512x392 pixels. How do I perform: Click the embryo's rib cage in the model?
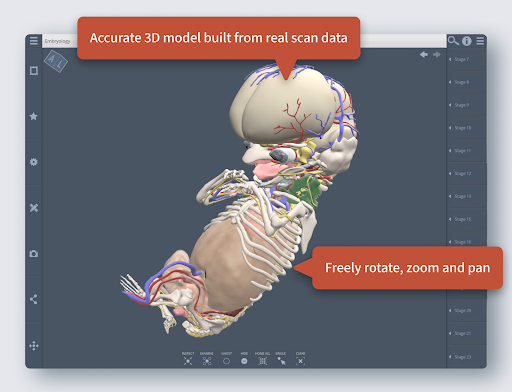pyautogui.click(x=267, y=240)
